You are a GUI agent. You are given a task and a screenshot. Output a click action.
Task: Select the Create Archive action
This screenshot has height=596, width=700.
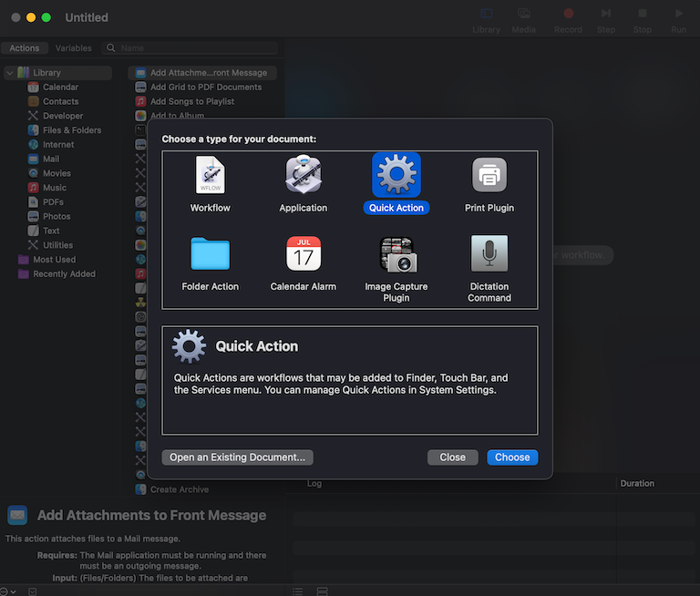tap(179, 489)
